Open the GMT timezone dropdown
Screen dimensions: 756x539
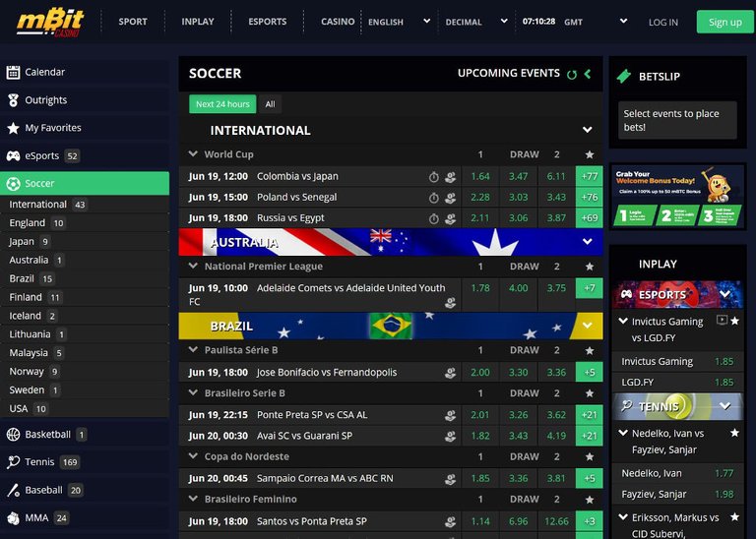pyautogui.click(x=595, y=22)
